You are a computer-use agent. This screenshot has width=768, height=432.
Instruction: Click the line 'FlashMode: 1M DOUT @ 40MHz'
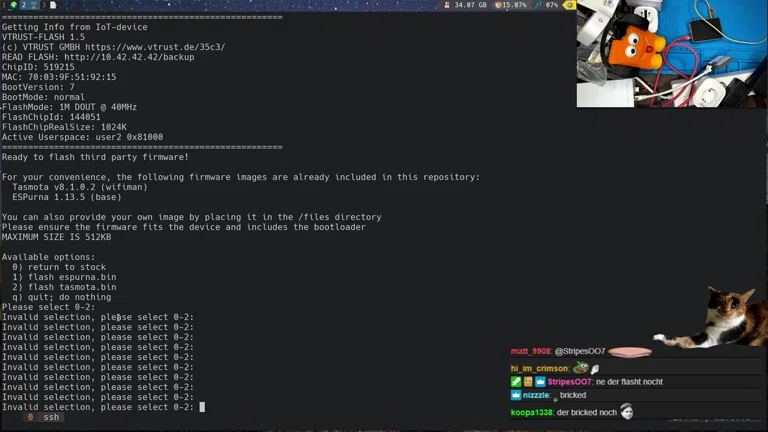(69, 107)
